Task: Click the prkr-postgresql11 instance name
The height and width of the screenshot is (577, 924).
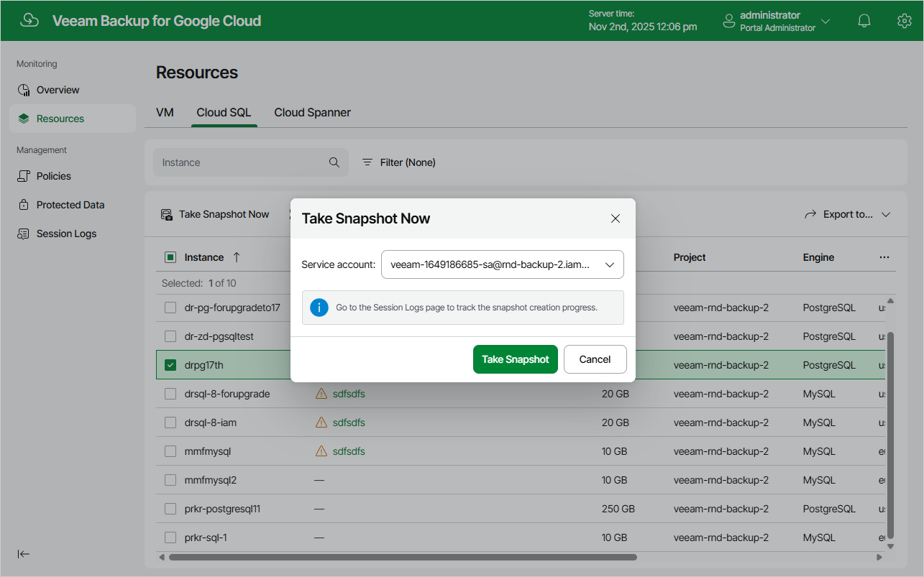Action: pos(222,509)
